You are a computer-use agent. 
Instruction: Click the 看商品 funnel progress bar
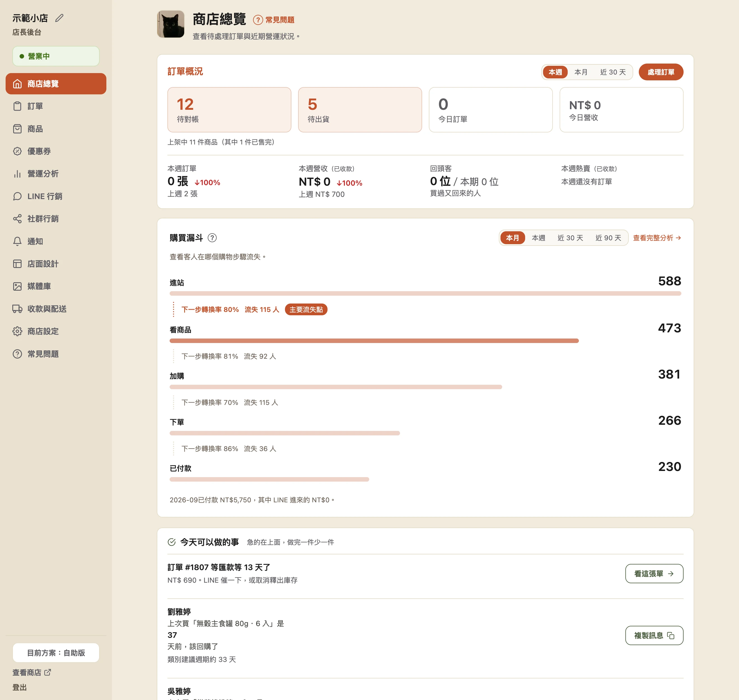click(x=374, y=341)
